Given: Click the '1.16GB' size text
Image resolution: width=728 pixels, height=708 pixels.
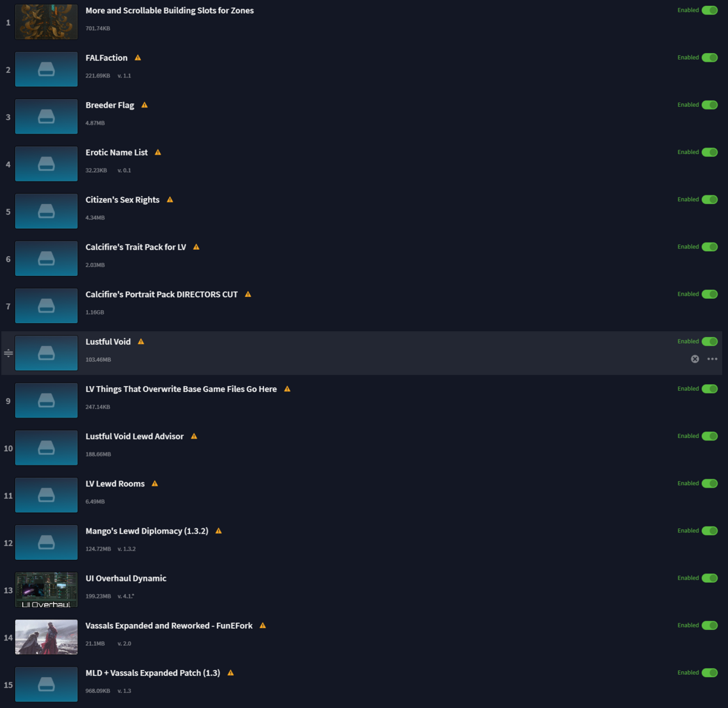Looking at the screenshot, I should [95, 313].
